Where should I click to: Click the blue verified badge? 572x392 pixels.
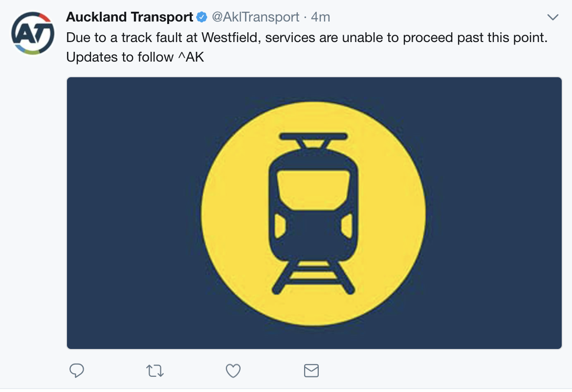point(202,17)
